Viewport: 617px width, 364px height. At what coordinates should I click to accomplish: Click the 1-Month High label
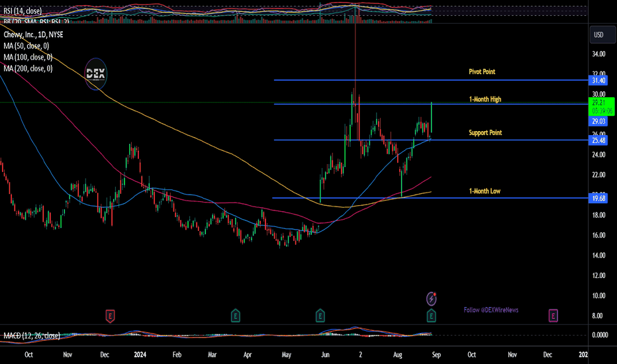click(x=485, y=99)
